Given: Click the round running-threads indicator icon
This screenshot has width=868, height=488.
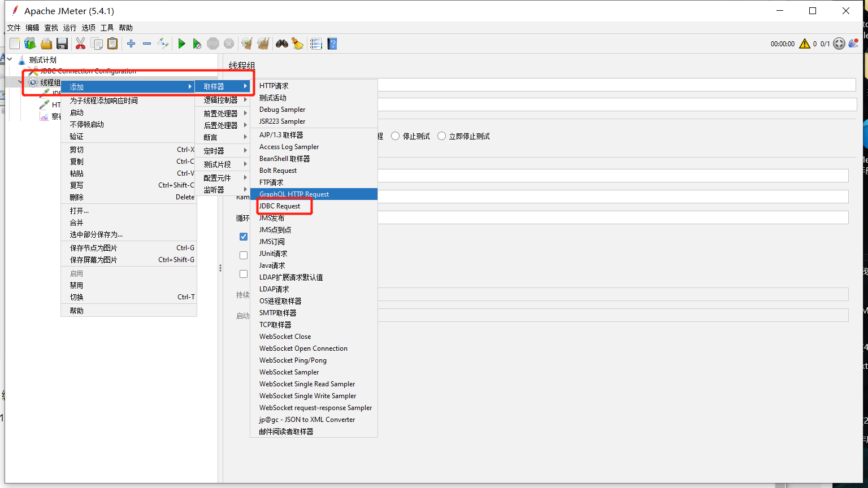Looking at the screenshot, I should (x=839, y=43).
